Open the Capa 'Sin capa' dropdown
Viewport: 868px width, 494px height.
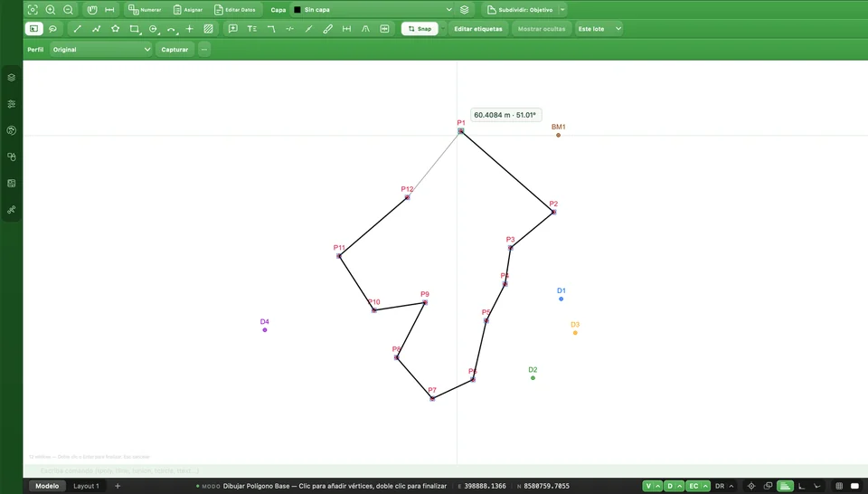pos(372,9)
